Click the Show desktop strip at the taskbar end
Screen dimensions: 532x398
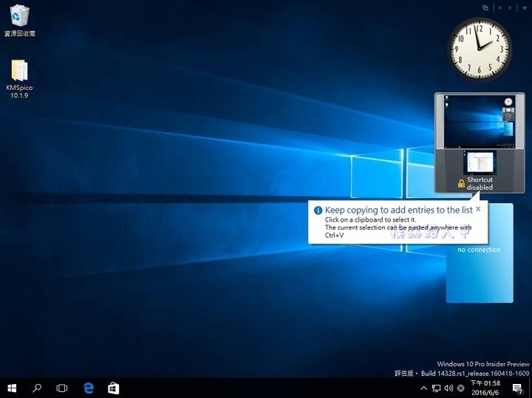(x=531, y=388)
